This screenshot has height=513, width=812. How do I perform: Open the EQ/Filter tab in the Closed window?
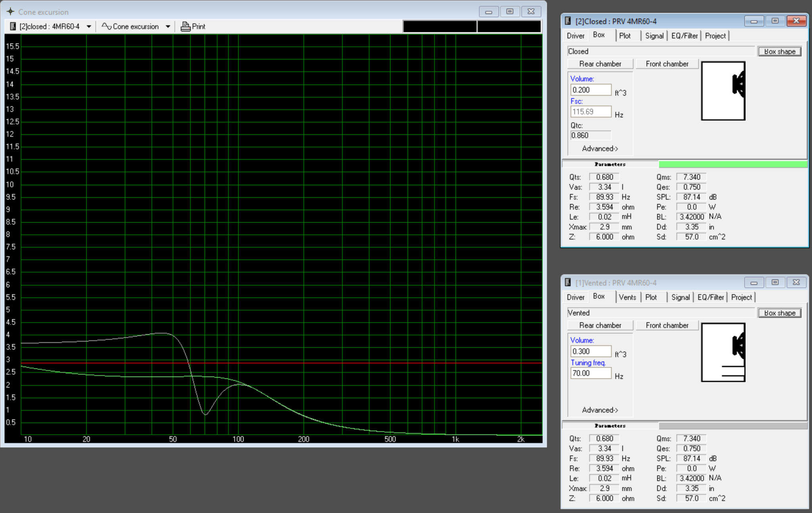click(x=684, y=36)
